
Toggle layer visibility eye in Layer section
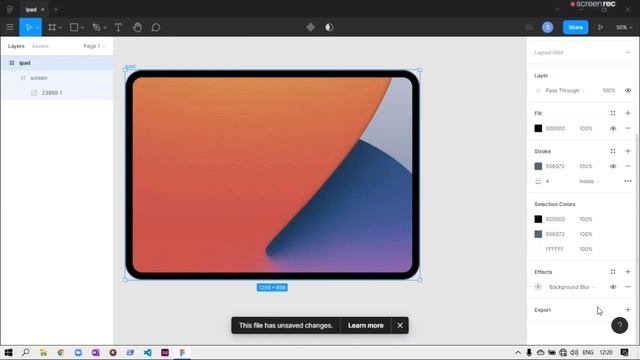tap(628, 90)
